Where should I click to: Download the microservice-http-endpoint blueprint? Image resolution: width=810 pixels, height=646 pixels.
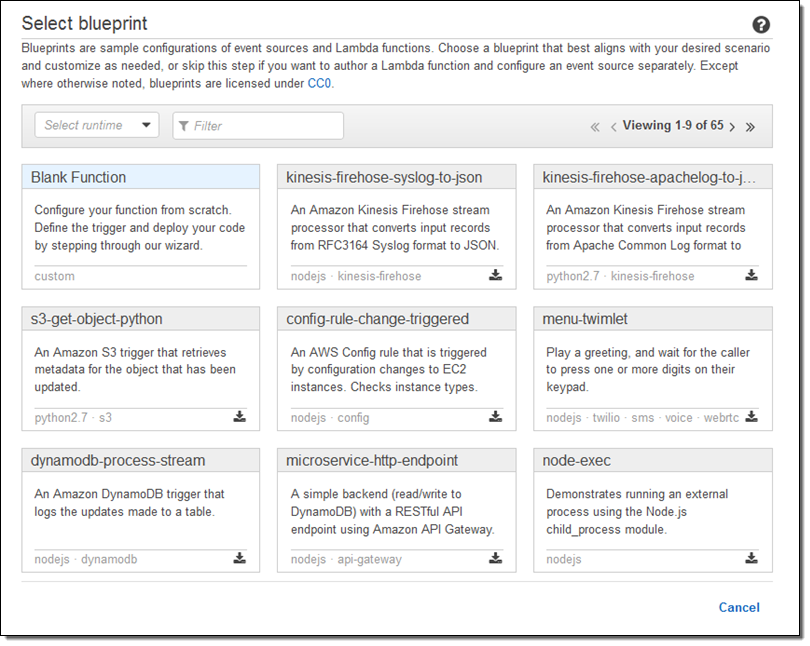coord(495,559)
